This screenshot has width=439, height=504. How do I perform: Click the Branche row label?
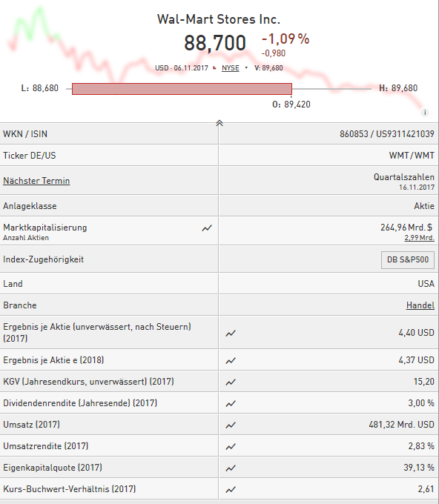[x=20, y=305]
